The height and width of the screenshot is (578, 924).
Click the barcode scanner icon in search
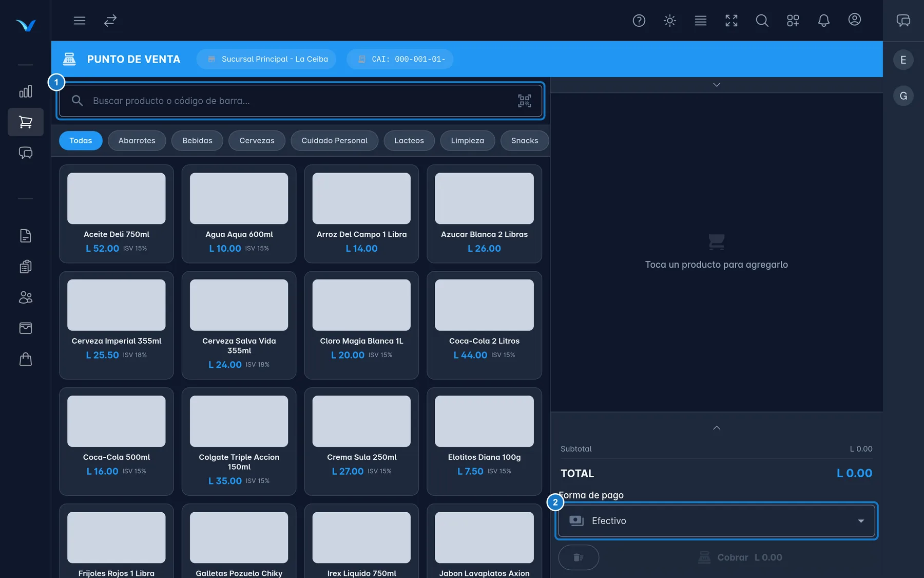[x=525, y=101]
